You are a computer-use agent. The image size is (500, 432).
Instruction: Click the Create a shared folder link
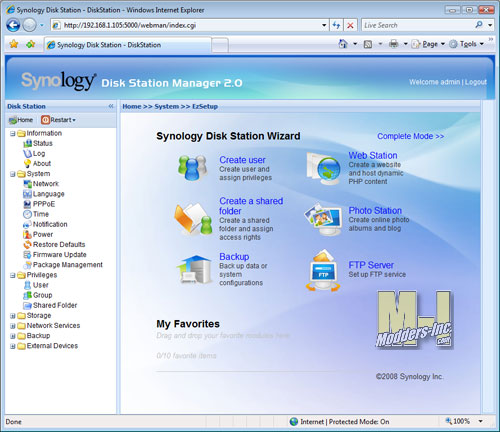pos(251,206)
